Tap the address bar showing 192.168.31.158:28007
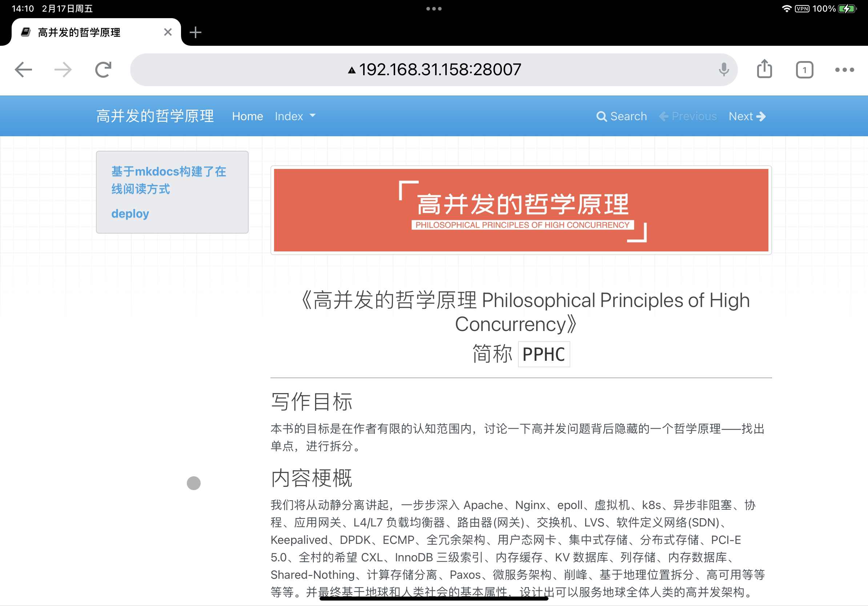The width and height of the screenshot is (868, 606). pos(434,69)
